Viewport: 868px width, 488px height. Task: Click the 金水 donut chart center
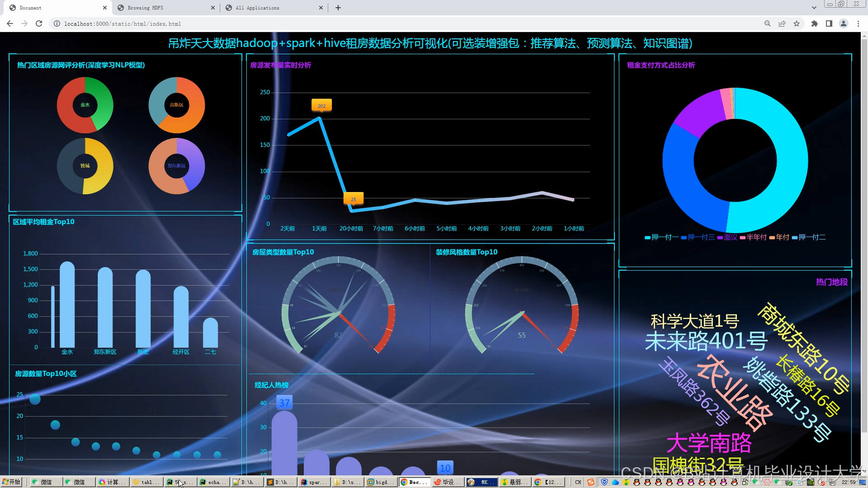click(x=85, y=105)
